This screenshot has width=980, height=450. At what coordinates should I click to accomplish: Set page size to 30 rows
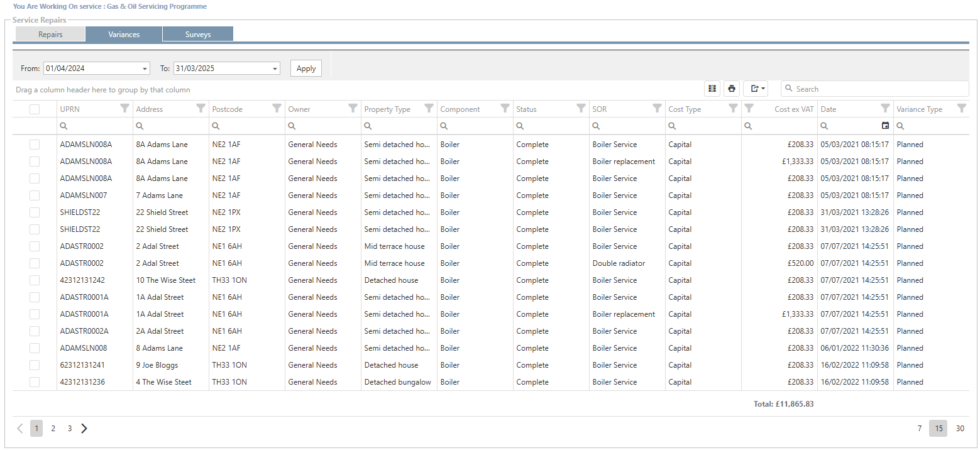[960, 429]
